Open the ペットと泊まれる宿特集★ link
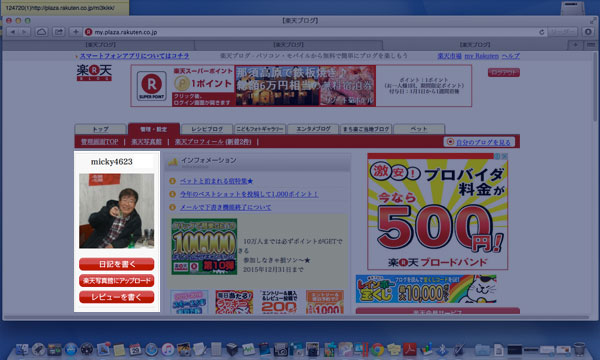The width and height of the screenshot is (600, 360). coord(217,181)
